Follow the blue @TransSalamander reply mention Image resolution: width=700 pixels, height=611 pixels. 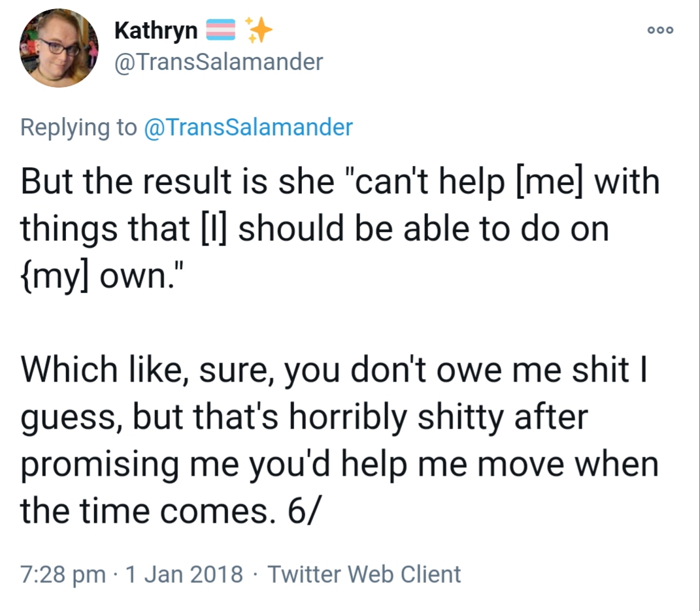click(x=248, y=127)
